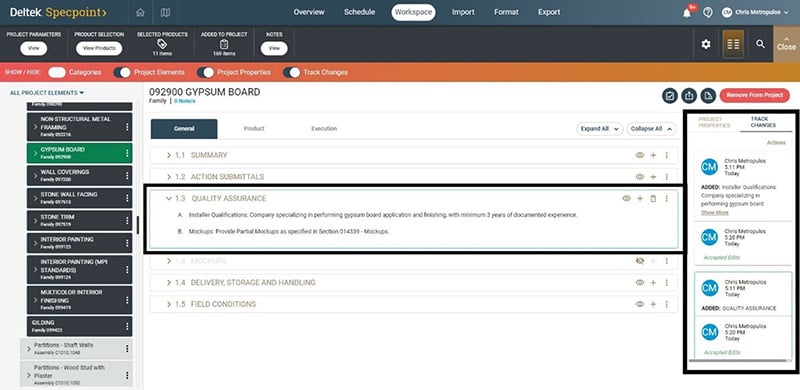Click 'Mockups: Provide Partial Mockups' paragraph B

point(289,232)
